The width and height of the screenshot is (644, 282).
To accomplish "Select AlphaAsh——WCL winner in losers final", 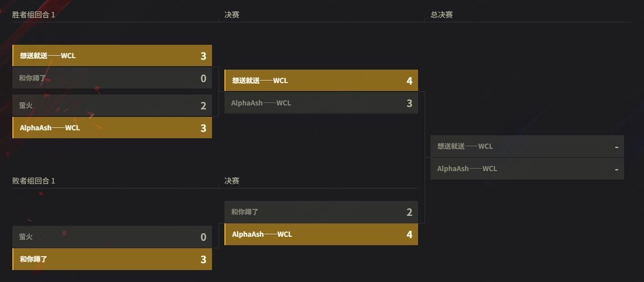I will coord(321,234).
